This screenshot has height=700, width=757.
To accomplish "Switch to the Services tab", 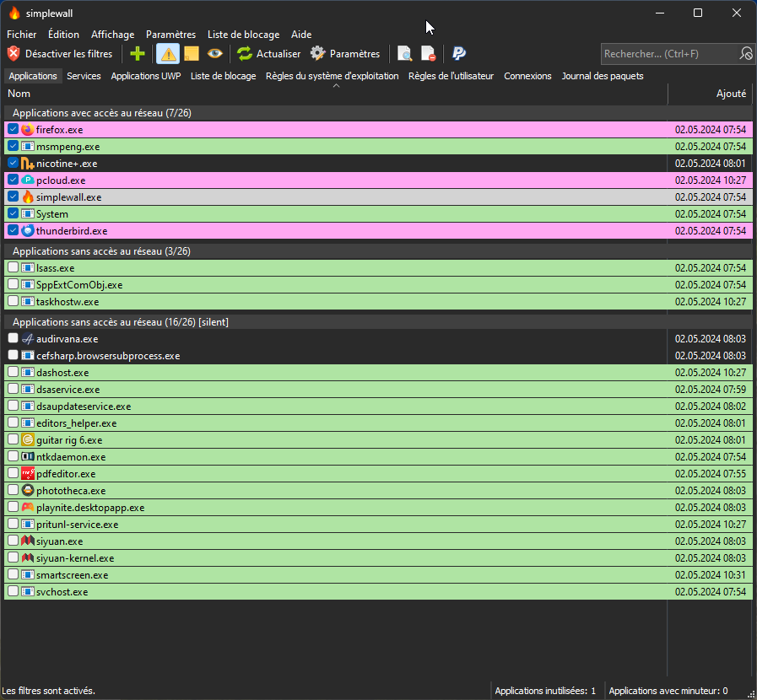I will 84,76.
